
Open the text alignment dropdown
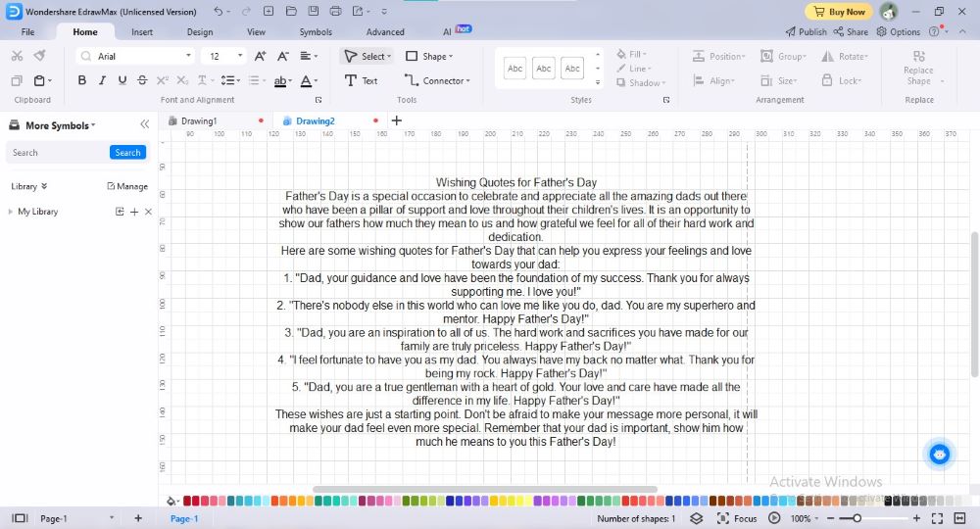tap(309, 56)
